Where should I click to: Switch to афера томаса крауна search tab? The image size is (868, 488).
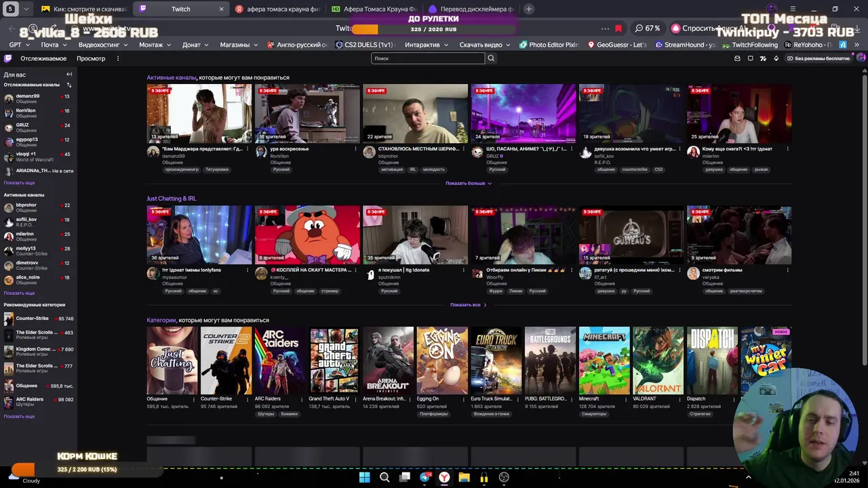pyautogui.click(x=278, y=9)
